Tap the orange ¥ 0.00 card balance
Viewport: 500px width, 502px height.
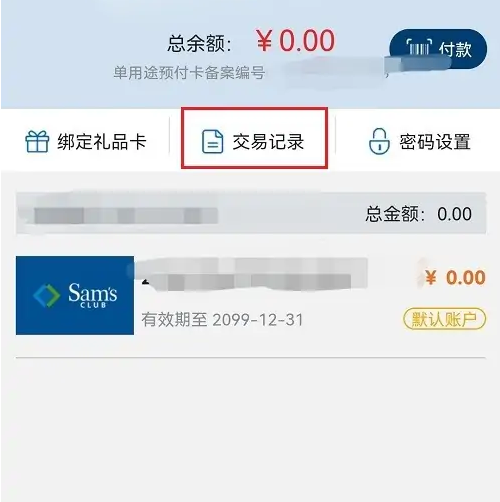455,277
